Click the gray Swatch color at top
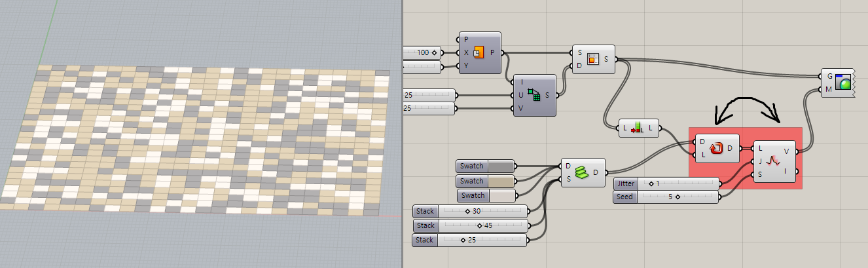Viewport: 868px width, 268px height. pos(501,166)
